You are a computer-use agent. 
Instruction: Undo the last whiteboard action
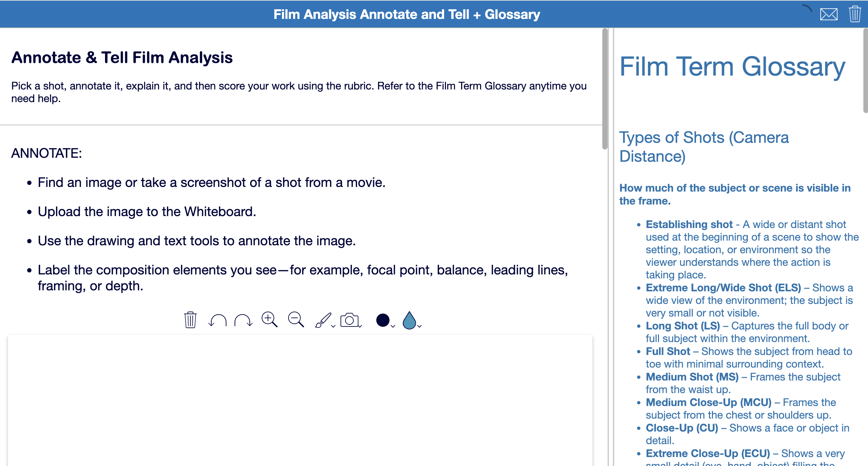click(217, 320)
